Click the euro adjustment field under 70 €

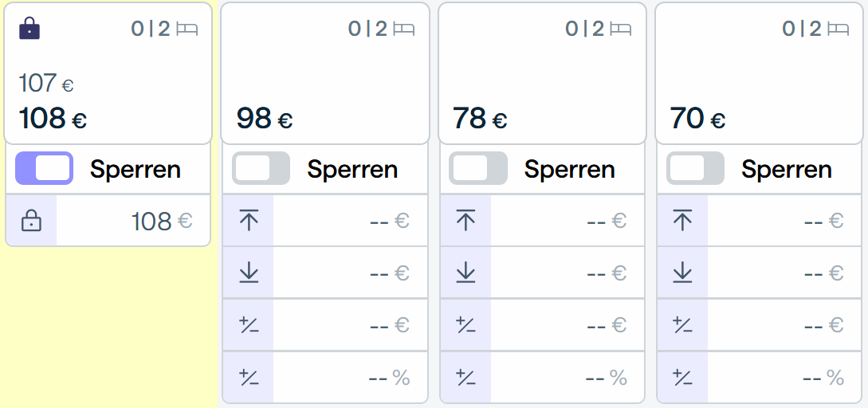[x=784, y=325]
